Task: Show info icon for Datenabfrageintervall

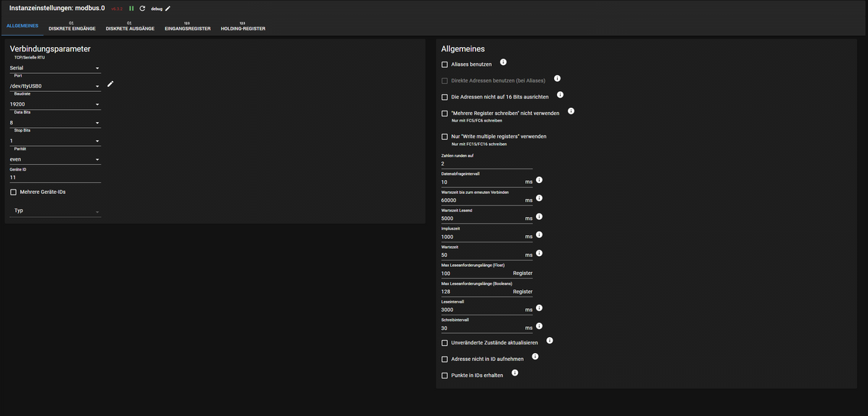Action: pyautogui.click(x=539, y=180)
